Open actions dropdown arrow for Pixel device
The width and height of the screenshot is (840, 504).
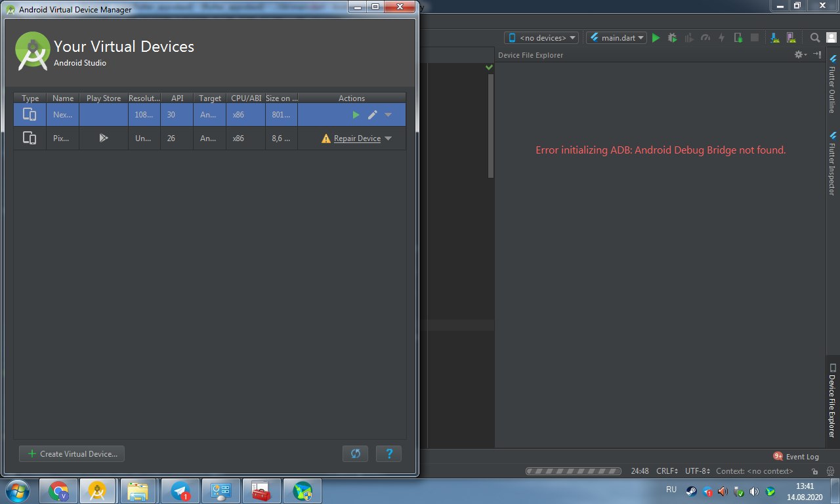(388, 138)
